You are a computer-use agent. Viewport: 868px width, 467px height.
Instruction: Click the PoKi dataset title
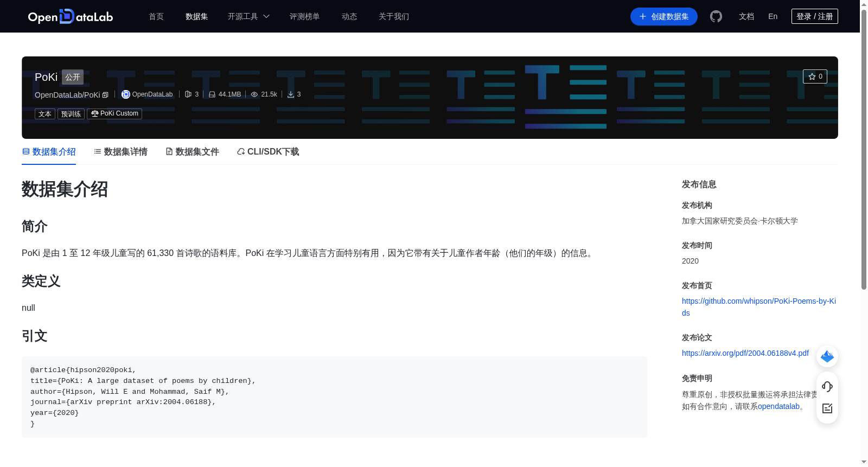[x=46, y=77]
